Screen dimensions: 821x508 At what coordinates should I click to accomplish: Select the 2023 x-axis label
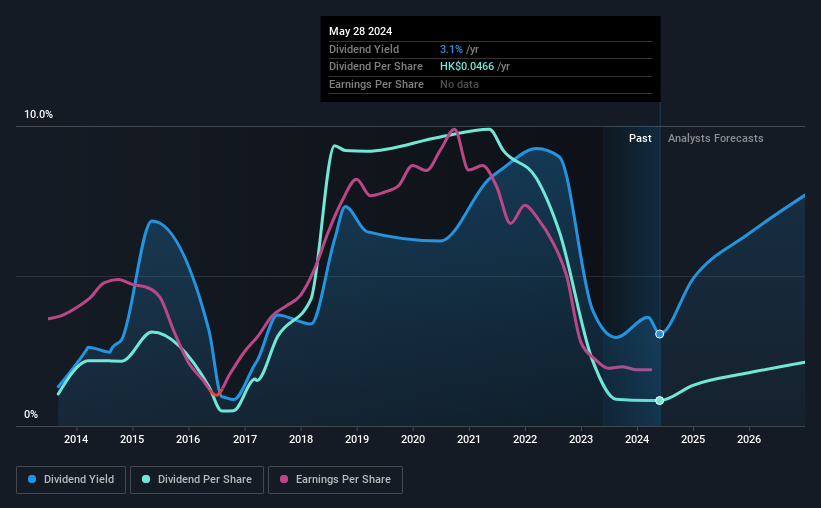pos(581,439)
